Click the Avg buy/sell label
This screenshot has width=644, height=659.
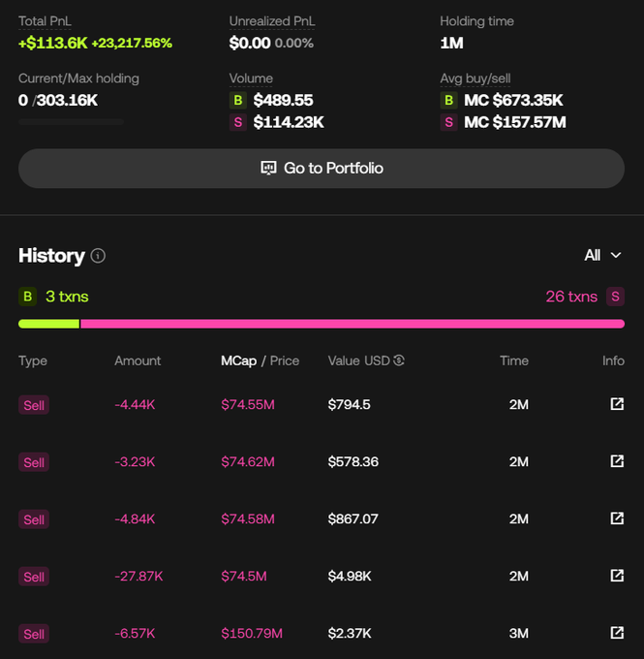[475, 78]
